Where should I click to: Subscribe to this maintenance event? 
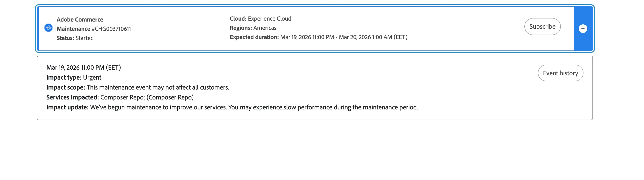(542, 27)
